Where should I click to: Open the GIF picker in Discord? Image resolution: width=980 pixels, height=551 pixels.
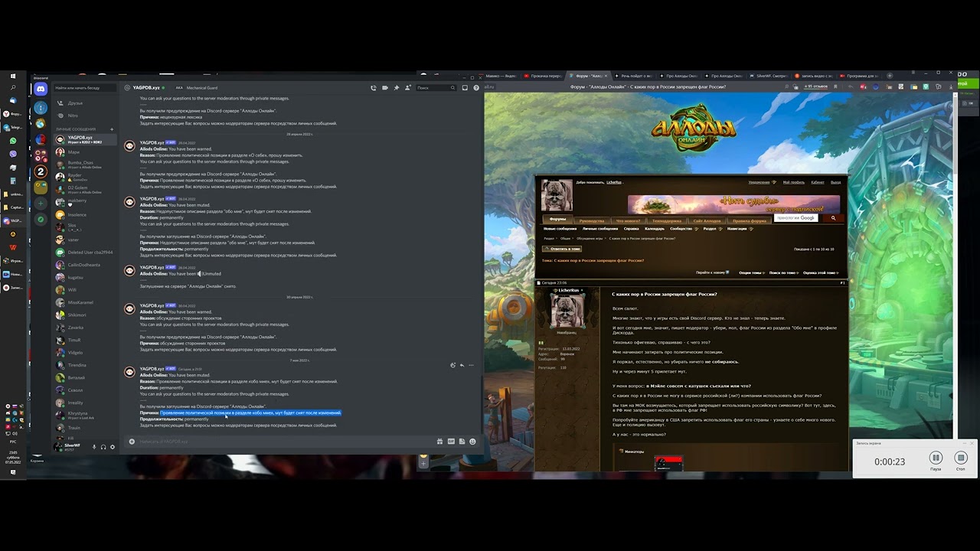click(451, 442)
